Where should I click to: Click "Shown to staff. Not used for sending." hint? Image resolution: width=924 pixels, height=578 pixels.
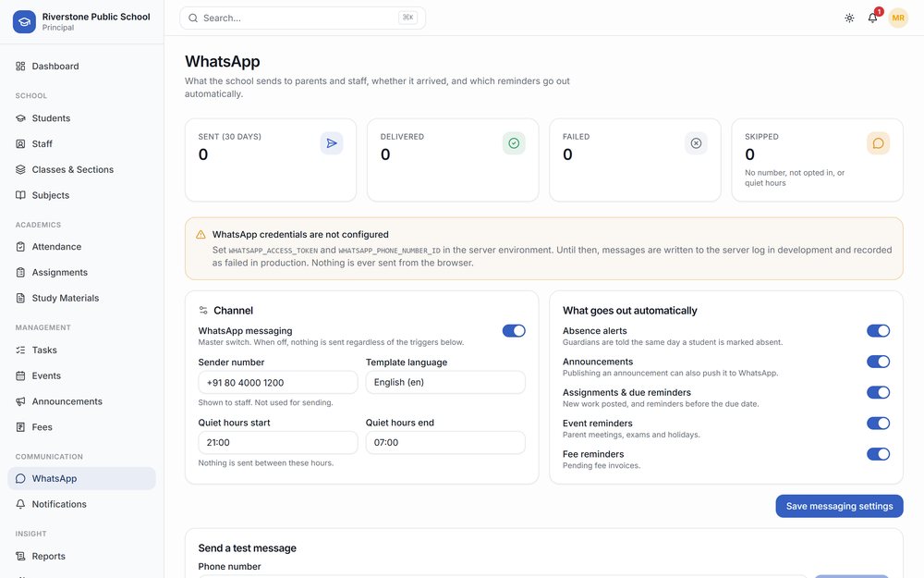(x=266, y=402)
